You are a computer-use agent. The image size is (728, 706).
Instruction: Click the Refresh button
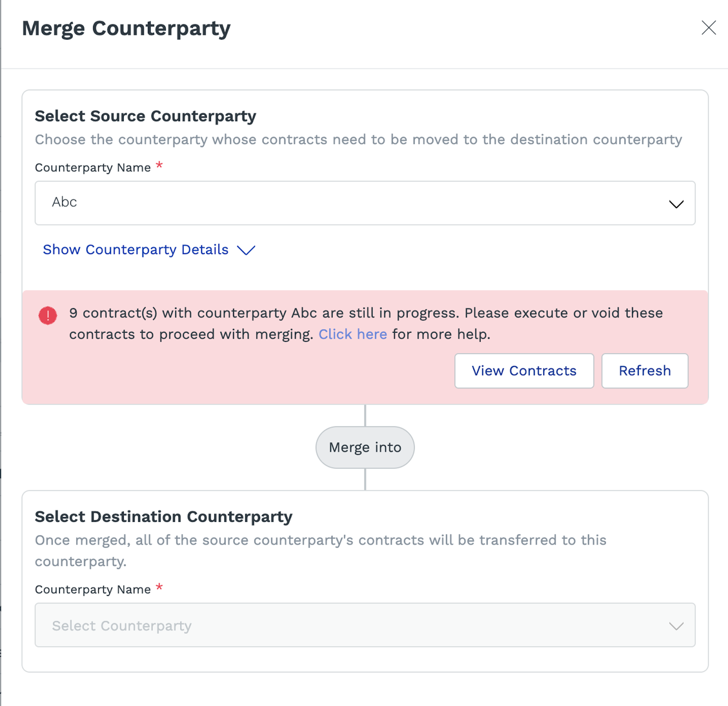click(644, 371)
